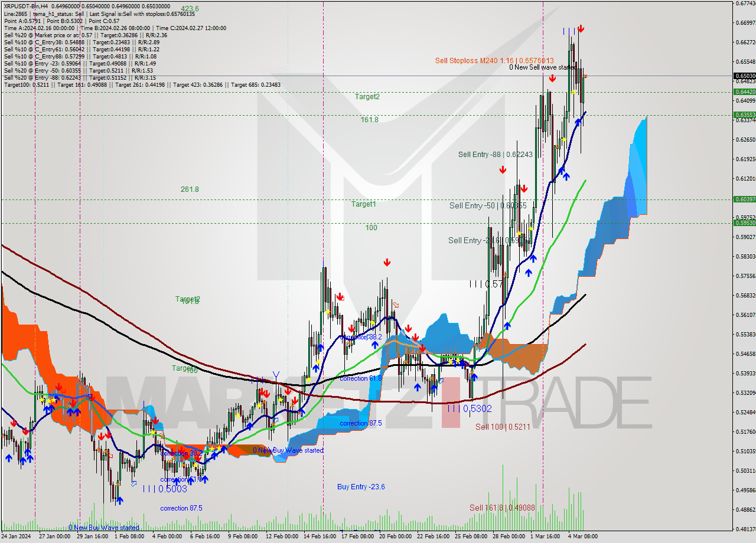
Task: Click the green 0.64420 price level tag
Action: [744, 91]
